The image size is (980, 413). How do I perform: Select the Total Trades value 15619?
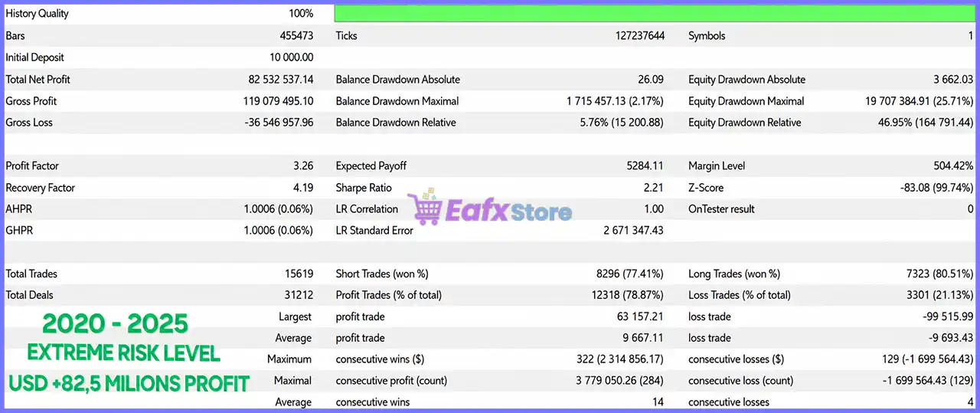pos(299,274)
